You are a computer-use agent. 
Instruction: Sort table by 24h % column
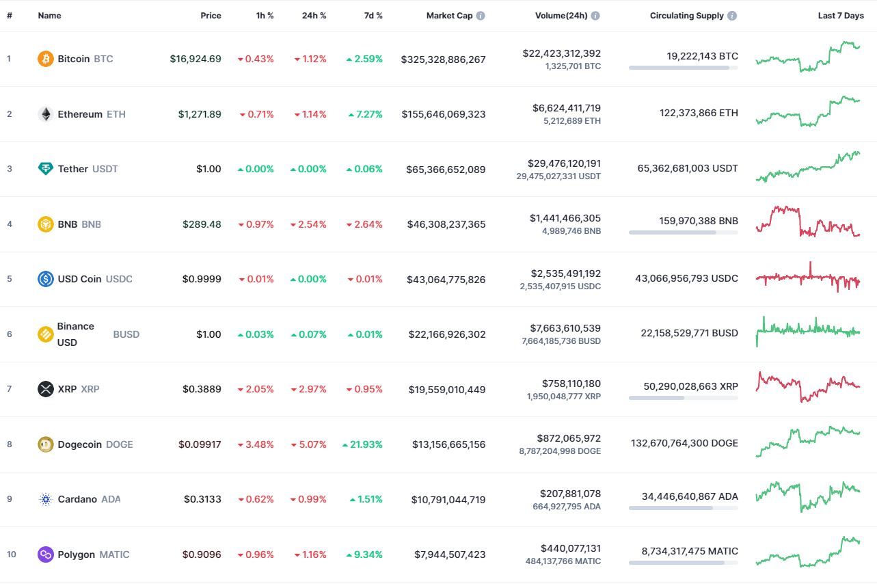(314, 16)
